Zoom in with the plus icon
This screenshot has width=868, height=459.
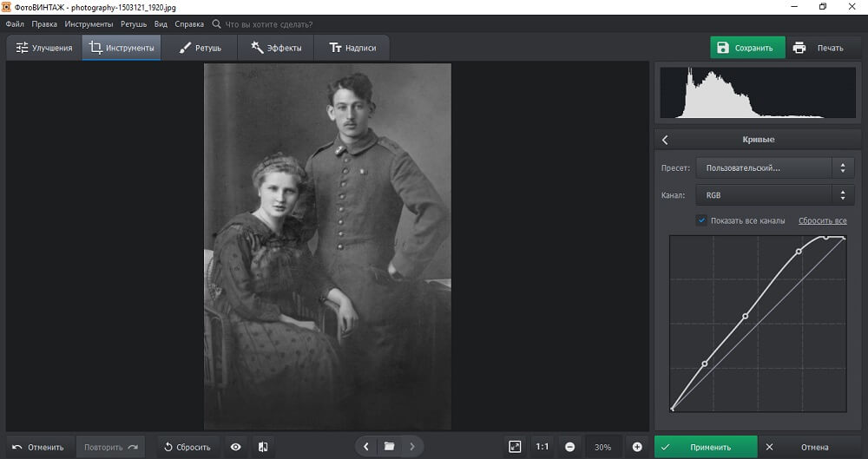click(x=637, y=447)
